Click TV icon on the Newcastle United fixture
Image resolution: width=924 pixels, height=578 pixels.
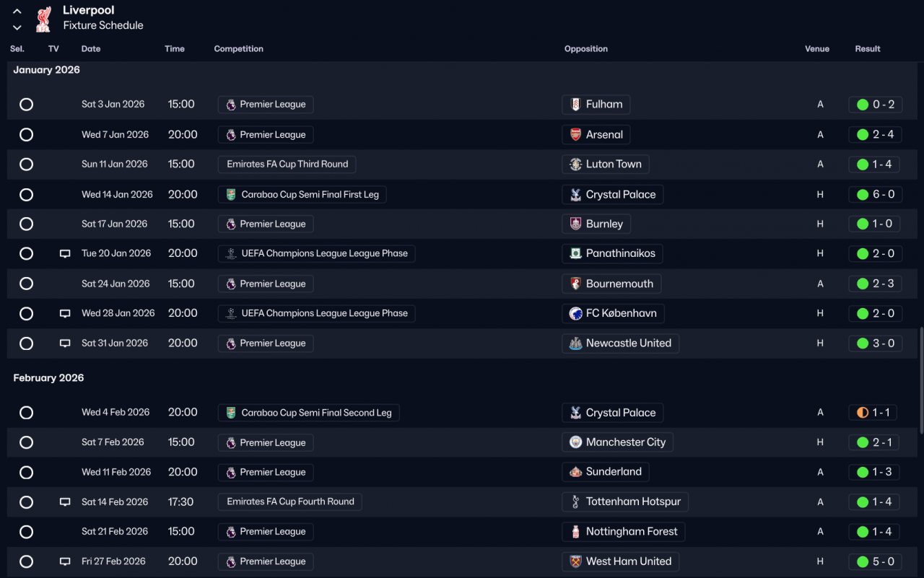[x=65, y=343]
